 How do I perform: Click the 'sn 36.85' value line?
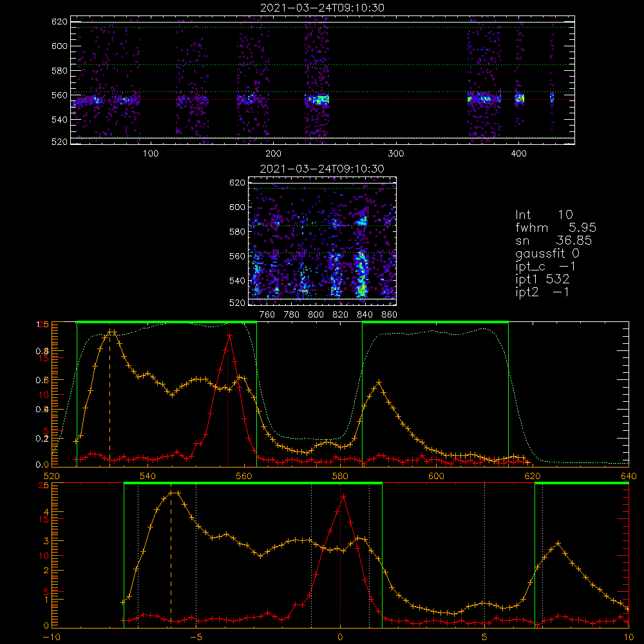[553, 240]
